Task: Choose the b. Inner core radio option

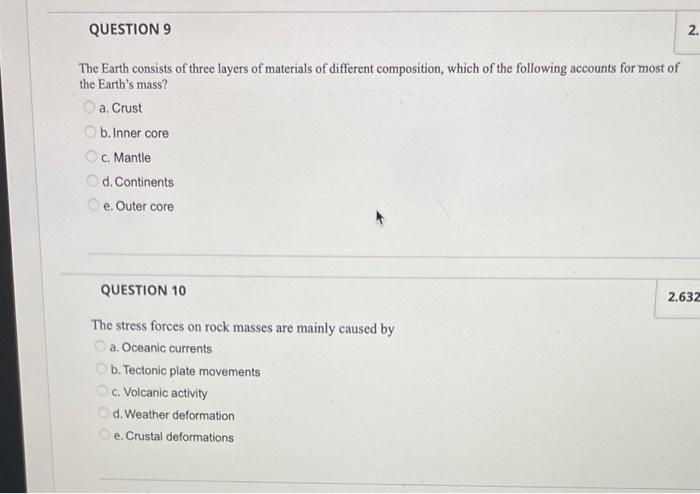Action: [90, 132]
